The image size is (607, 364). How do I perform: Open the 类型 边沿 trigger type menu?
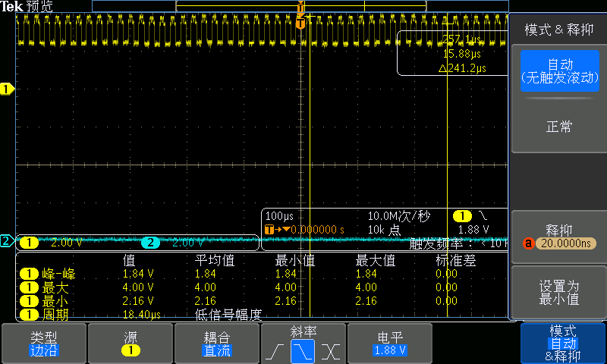tap(44, 344)
